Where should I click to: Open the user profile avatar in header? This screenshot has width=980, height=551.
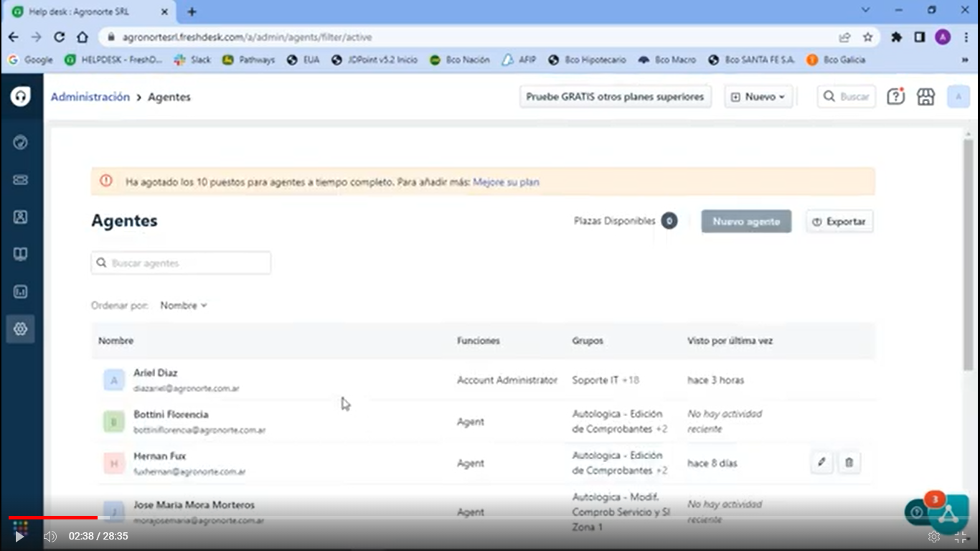pyautogui.click(x=958, y=97)
